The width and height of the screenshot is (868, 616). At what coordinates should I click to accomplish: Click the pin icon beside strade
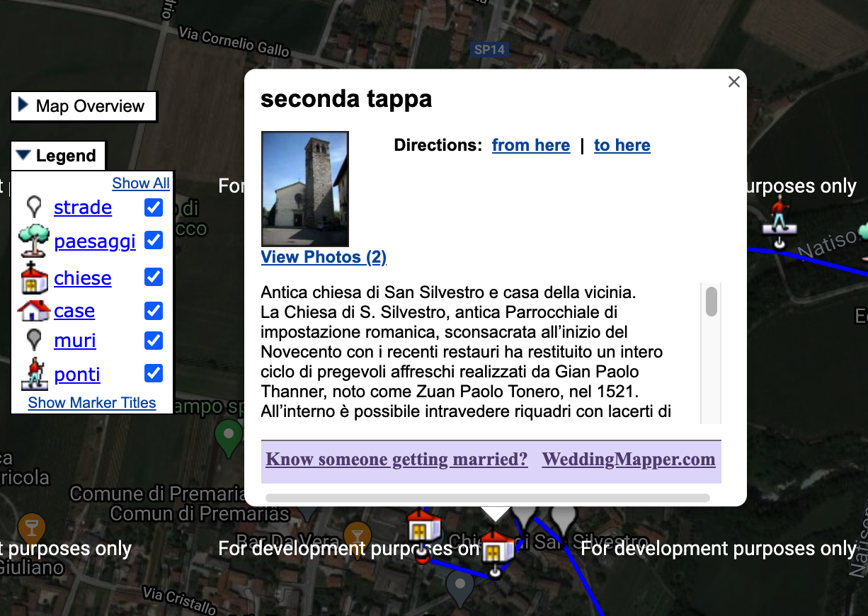(x=34, y=207)
